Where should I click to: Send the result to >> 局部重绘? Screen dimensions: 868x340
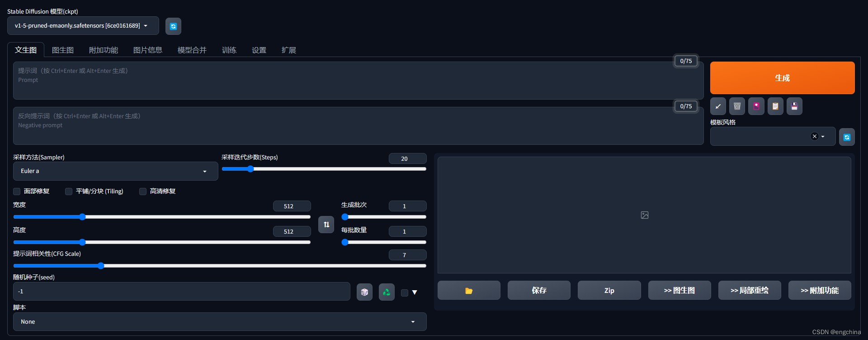pyautogui.click(x=750, y=290)
